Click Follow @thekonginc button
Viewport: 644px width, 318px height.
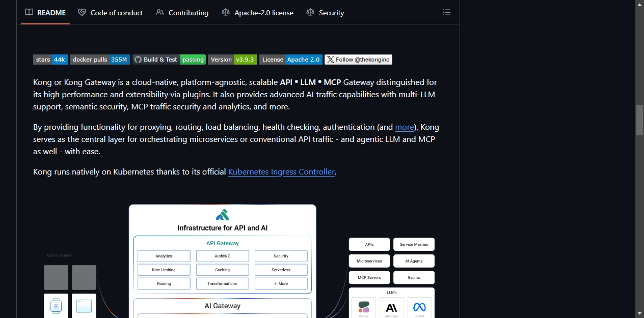pos(358,60)
